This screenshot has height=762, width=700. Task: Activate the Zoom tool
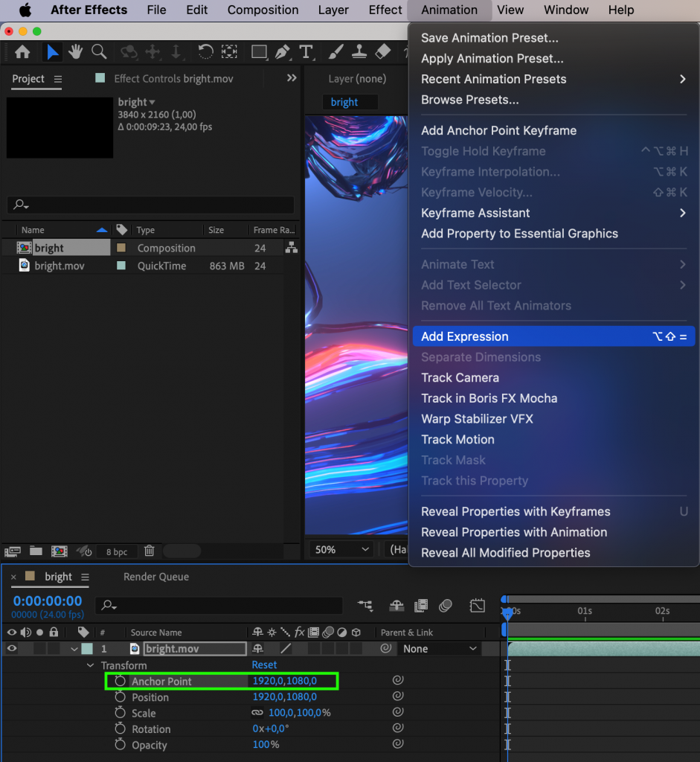pos(99,52)
